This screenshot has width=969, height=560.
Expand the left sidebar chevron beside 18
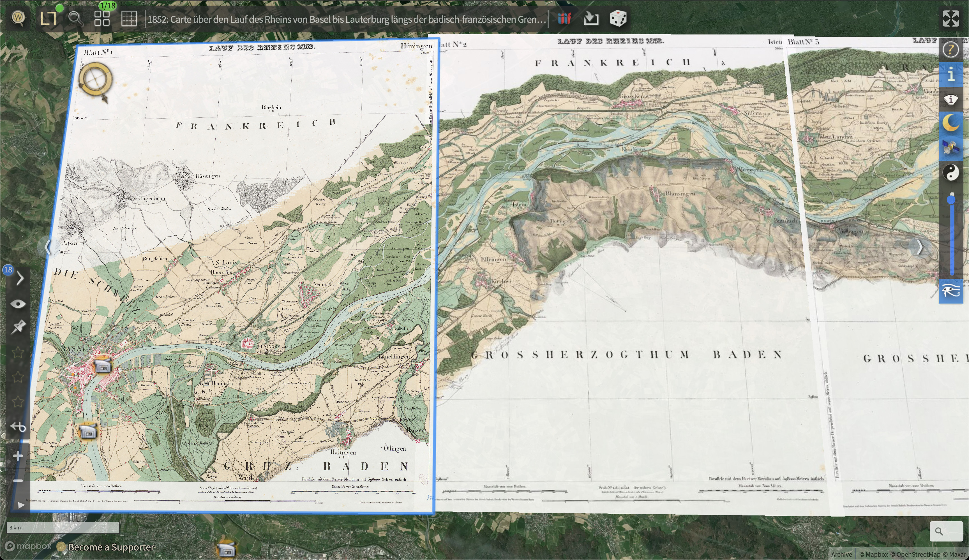tap(20, 278)
